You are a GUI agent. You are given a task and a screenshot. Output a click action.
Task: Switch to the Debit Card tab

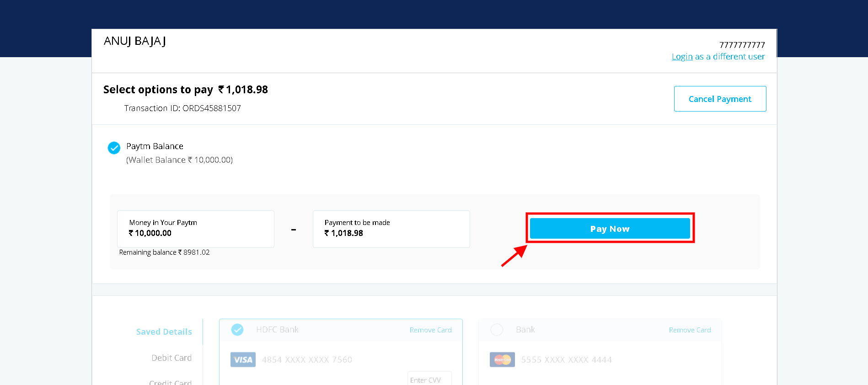[x=171, y=358]
